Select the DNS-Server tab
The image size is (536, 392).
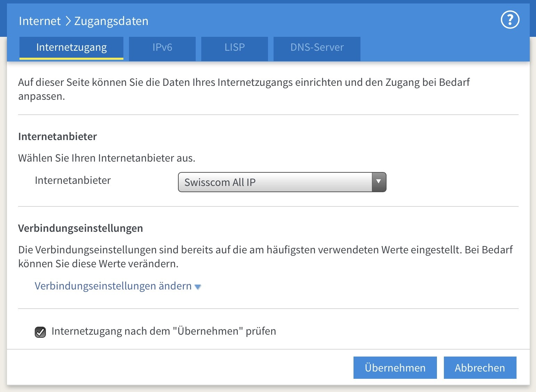(x=317, y=48)
